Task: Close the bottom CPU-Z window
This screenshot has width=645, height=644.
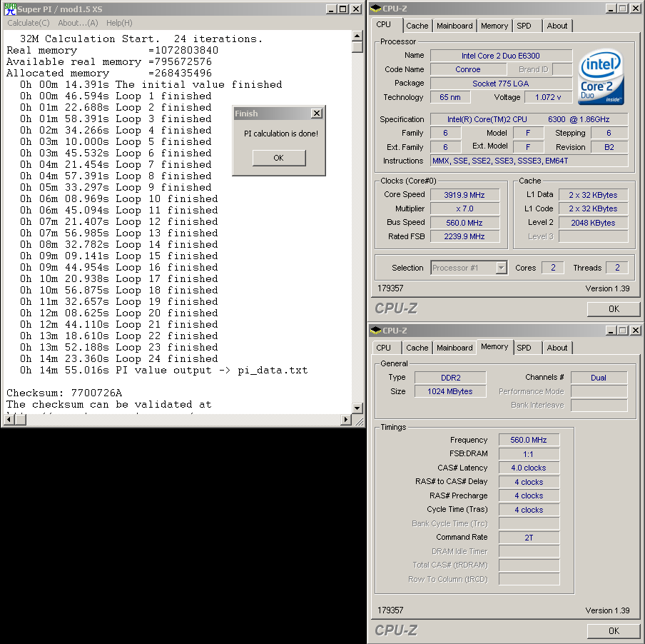Action: click(636, 331)
